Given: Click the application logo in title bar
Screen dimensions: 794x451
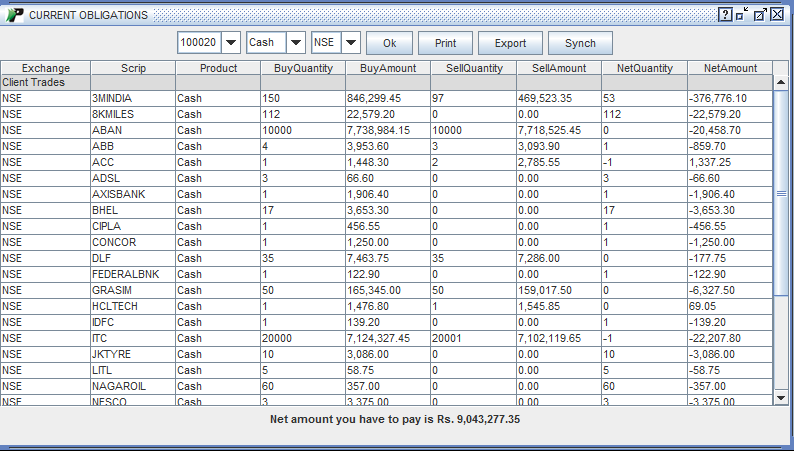Looking at the screenshot, I should [14, 15].
